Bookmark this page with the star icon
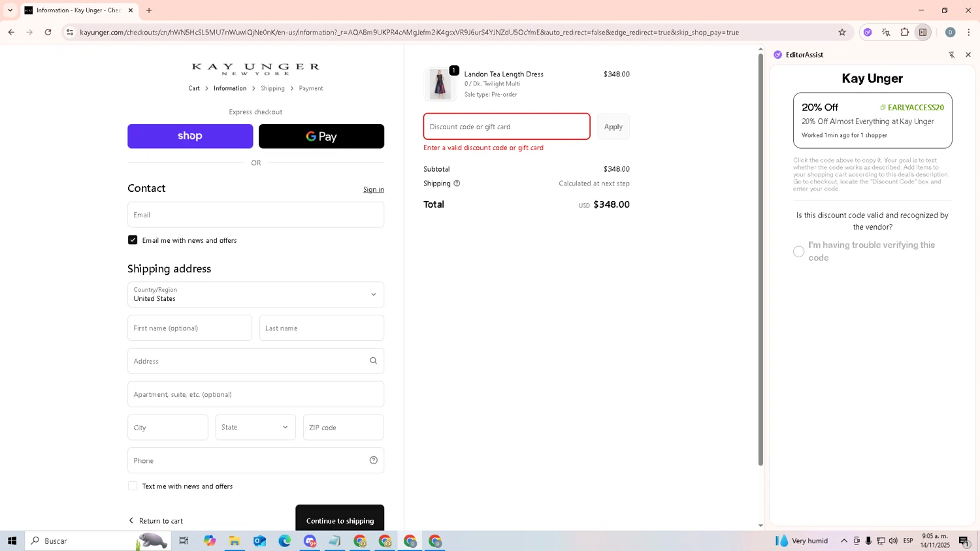 click(842, 32)
